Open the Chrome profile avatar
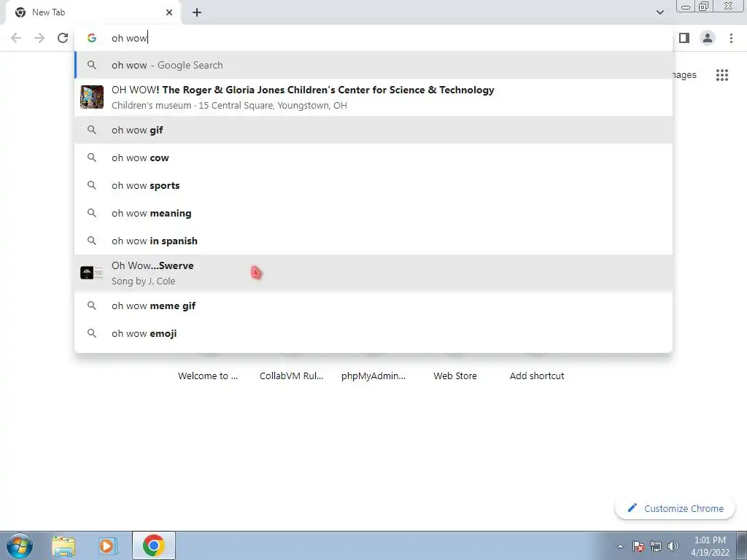Screen dimensions: 747x560 [x=708, y=38]
